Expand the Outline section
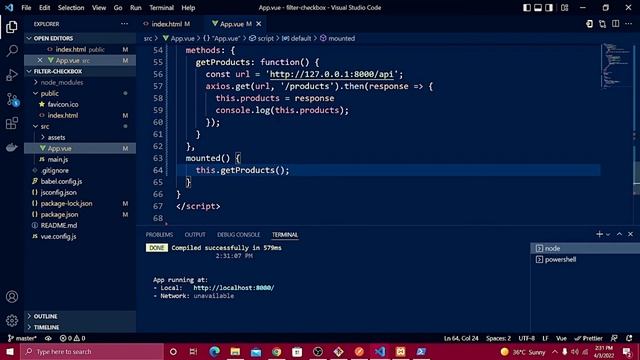The image size is (640, 360). click(80, 316)
